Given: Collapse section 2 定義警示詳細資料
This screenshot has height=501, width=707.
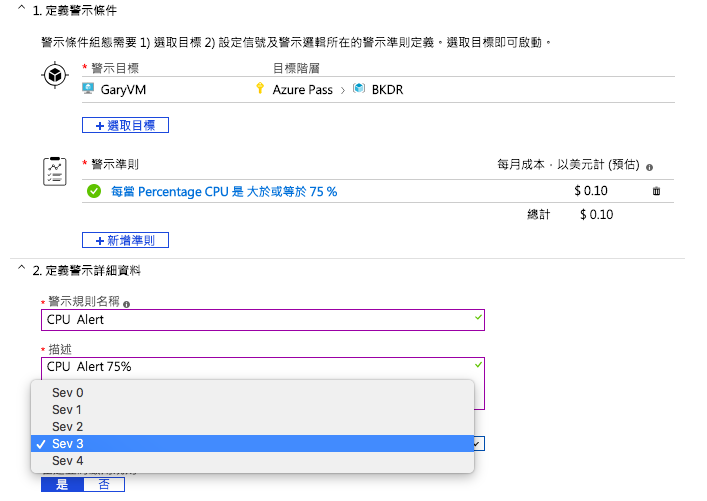Looking at the screenshot, I should pyautogui.click(x=22, y=270).
